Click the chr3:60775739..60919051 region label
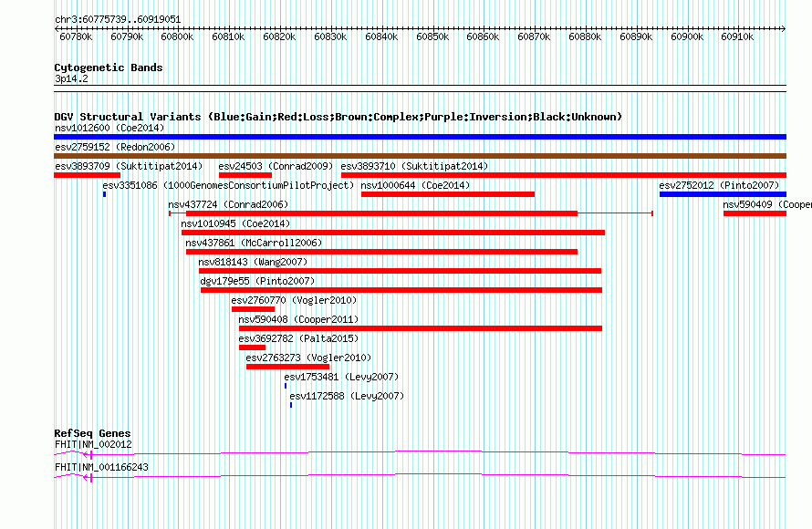 (118, 20)
